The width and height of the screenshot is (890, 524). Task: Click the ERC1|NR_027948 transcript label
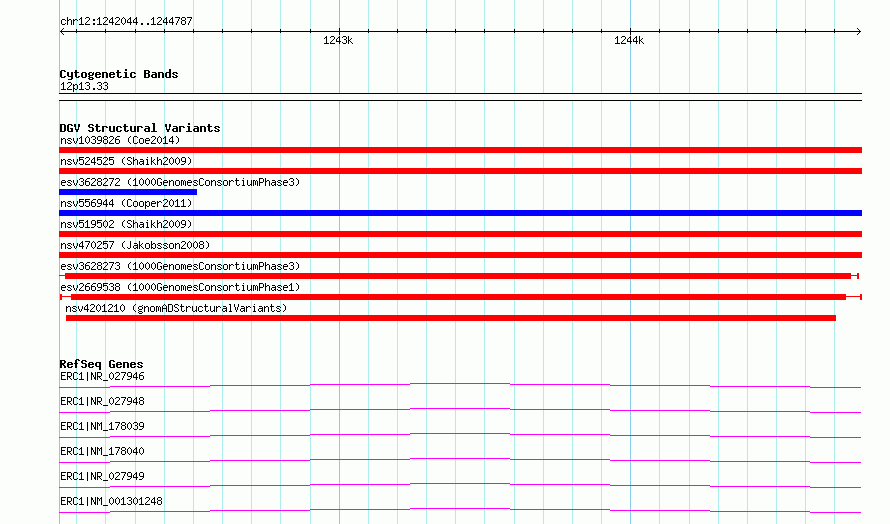point(102,401)
